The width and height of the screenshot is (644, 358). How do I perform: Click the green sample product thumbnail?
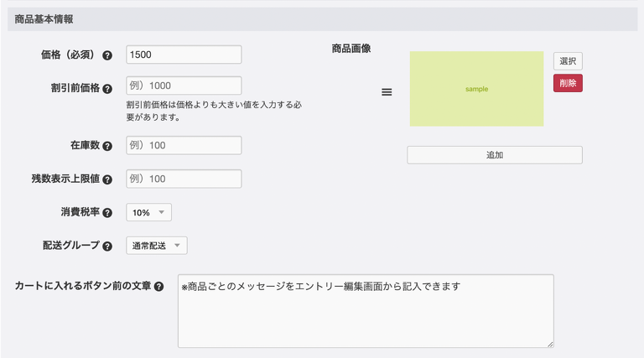(x=476, y=89)
